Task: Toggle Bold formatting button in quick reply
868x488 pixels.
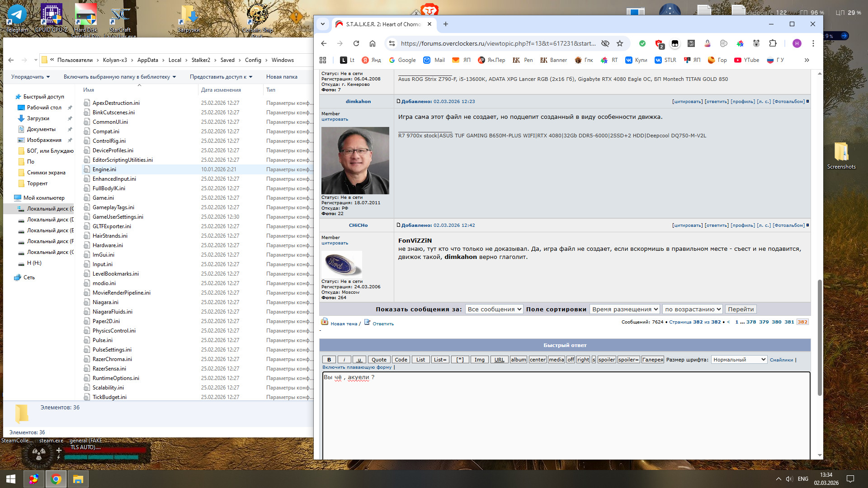Action: click(x=329, y=360)
